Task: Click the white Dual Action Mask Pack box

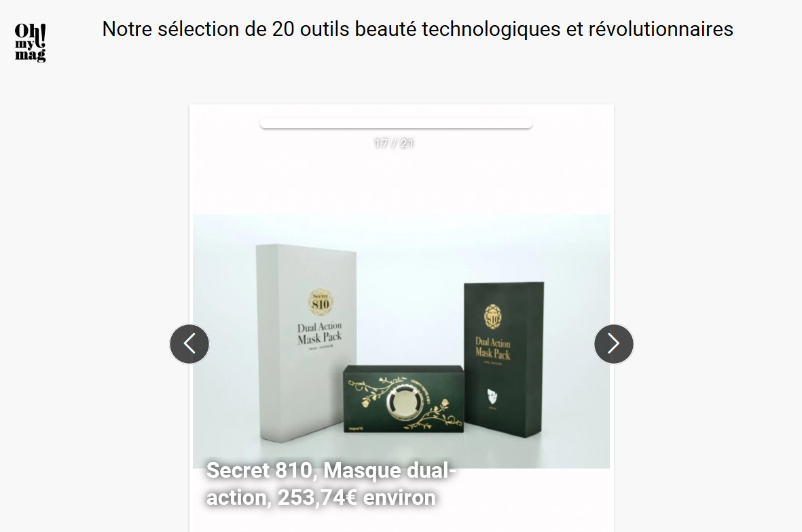Action: tap(307, 343)
